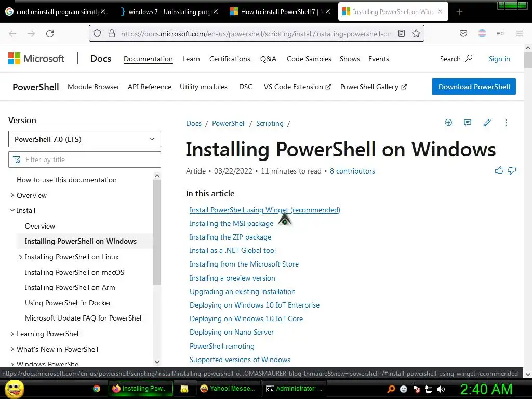Image resolution: width=532 pixels, height=399 pixels.
Task: Open the PowerShell Gallery external link
Action: (x=373, y=87)
